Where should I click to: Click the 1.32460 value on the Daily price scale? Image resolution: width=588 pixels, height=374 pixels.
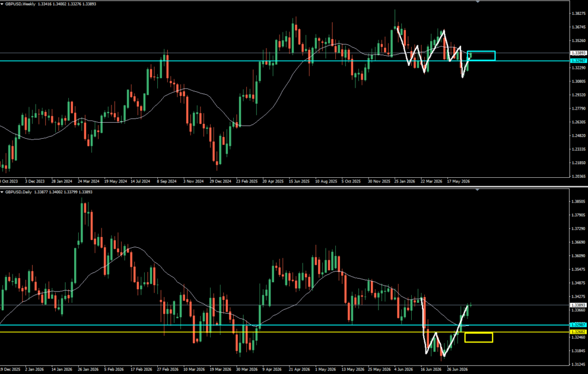(579, 338)
